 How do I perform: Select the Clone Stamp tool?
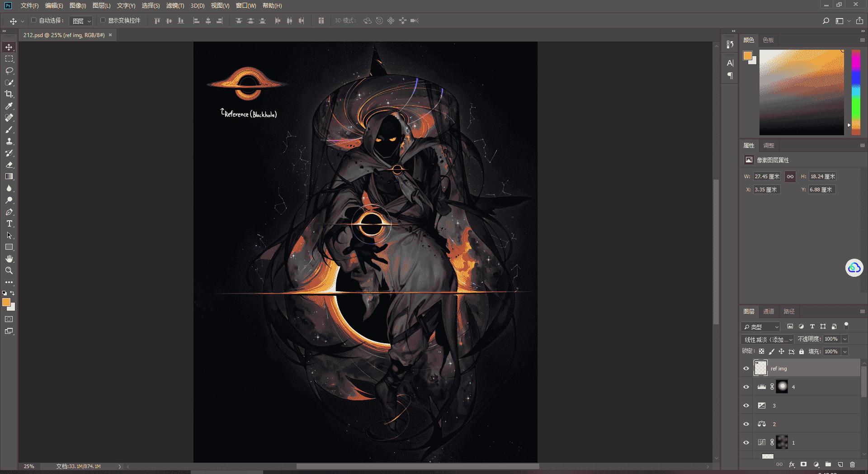tap(9, 141)
